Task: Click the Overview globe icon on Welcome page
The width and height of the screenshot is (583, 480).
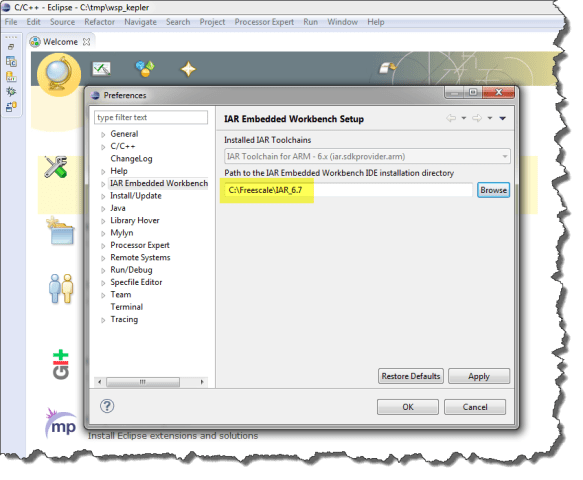Action: (x=59, y=74)
